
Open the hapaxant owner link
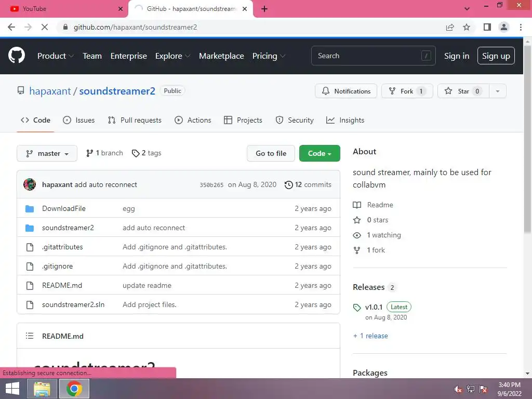pyautogui.click(x=50, y=91)
